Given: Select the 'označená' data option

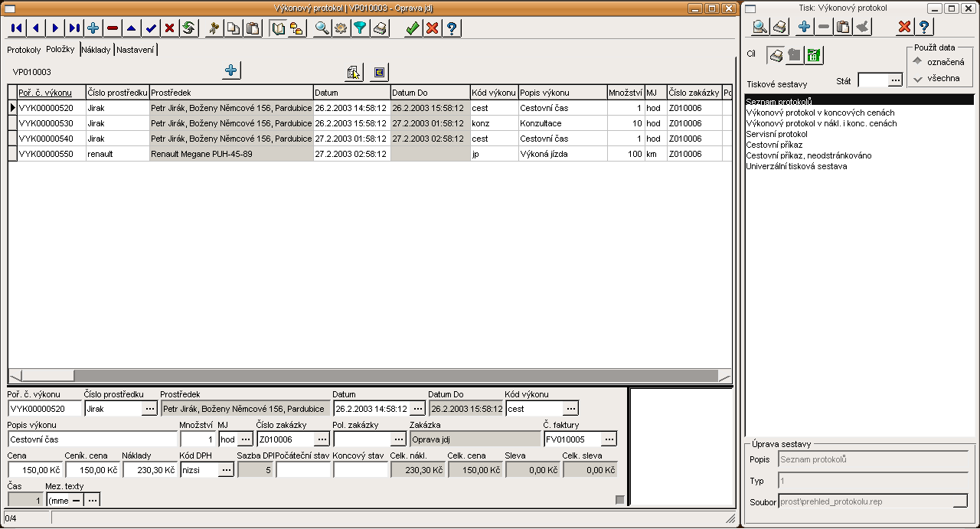Looking at the screenshot, I should 918,61.
